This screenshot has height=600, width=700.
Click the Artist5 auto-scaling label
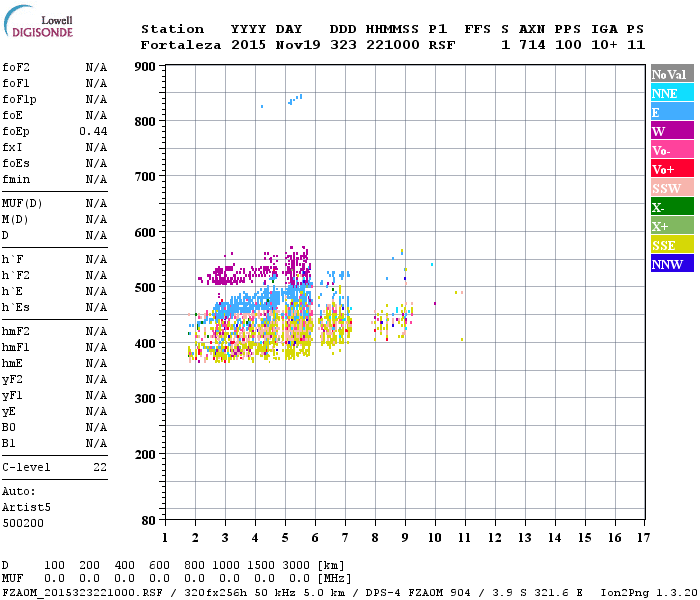[26, 508]
